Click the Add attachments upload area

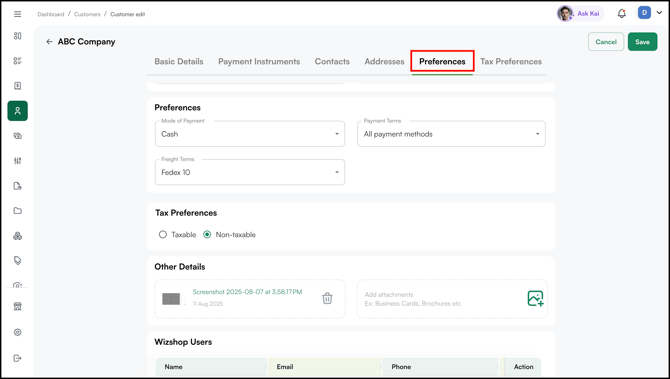(452, 299)
